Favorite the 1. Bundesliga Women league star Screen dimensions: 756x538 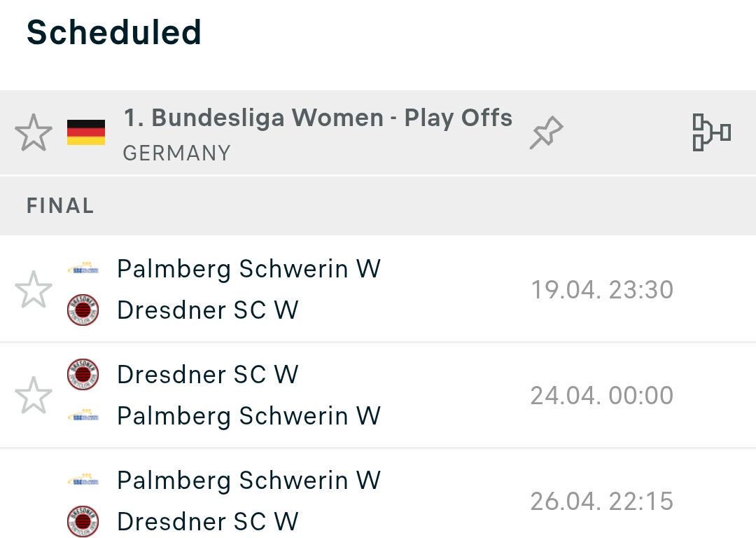point(34,132)
